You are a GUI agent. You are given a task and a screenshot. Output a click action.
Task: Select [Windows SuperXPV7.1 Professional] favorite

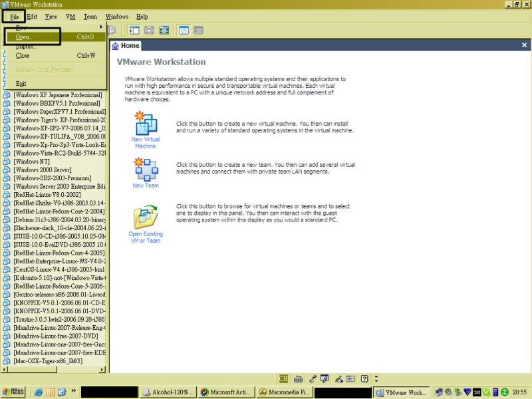click(x=59, y=112)
